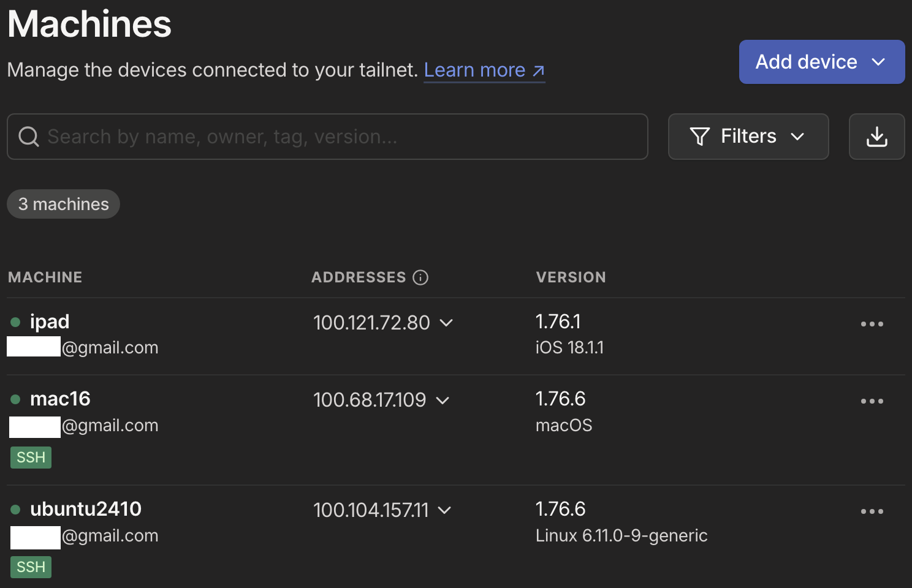
Task: Click the iOS 18.1.1 text
Action: click(x=570, y=348)
